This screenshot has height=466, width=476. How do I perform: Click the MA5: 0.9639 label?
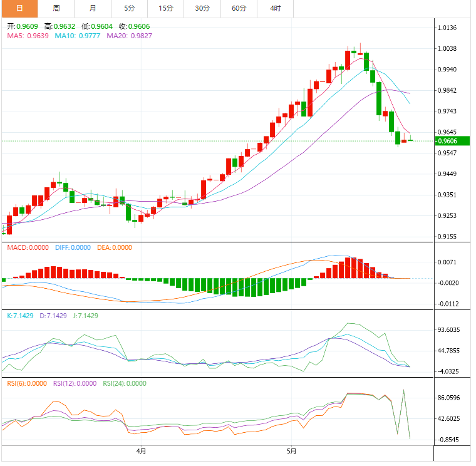28,36
